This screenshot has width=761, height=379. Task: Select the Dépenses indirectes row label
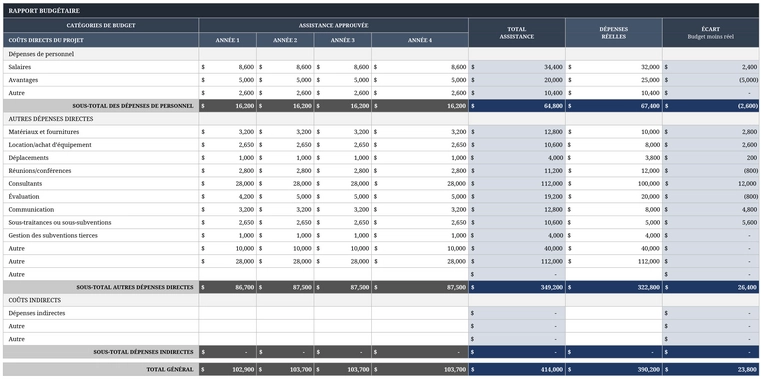[101, 313]
